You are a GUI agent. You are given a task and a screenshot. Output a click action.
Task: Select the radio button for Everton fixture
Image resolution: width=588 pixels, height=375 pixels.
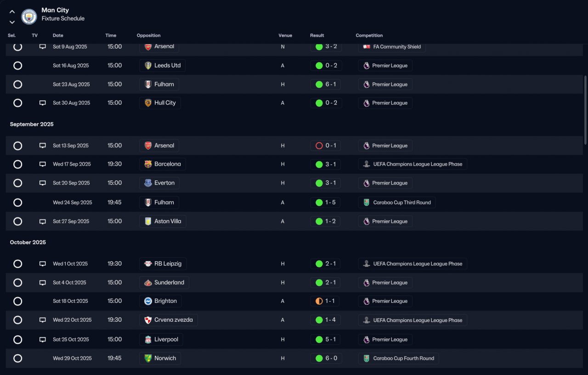click(x=17, y=183)
